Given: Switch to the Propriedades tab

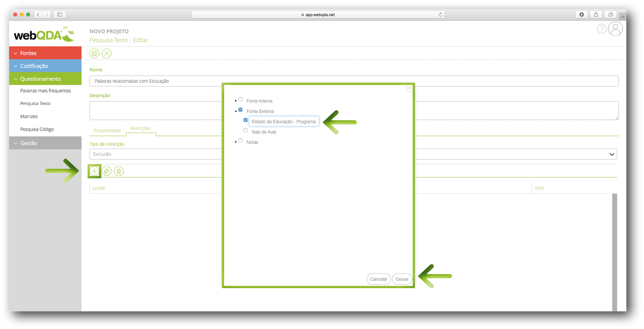Looking at the screenshot, I should [x=107, y=130].
